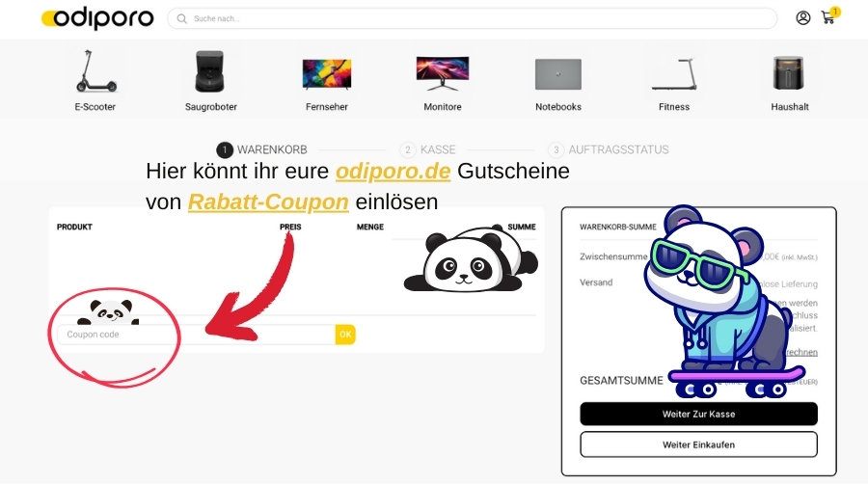Go to step 3 Auftragsstatus

[609, 149]
